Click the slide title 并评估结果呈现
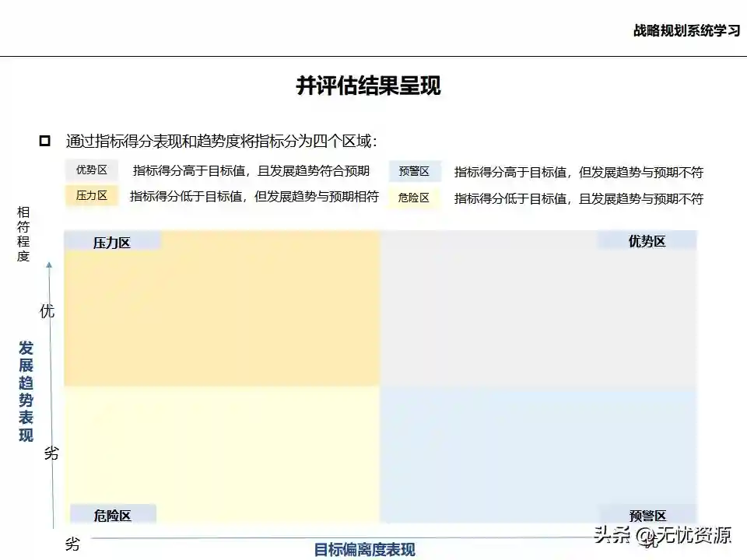 coord(368,86)
